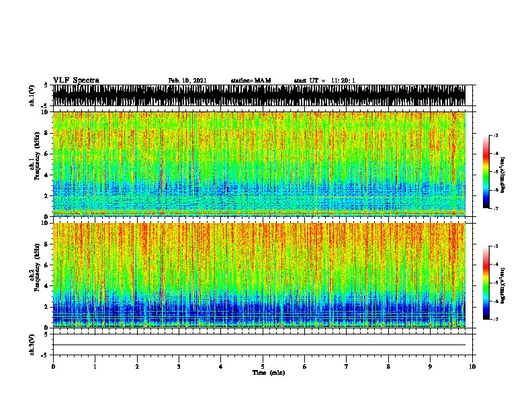Screen dimensions: 532x411
Task: Click the ch.2 frequency axis "4" tick label
Action: pos(47,286)
